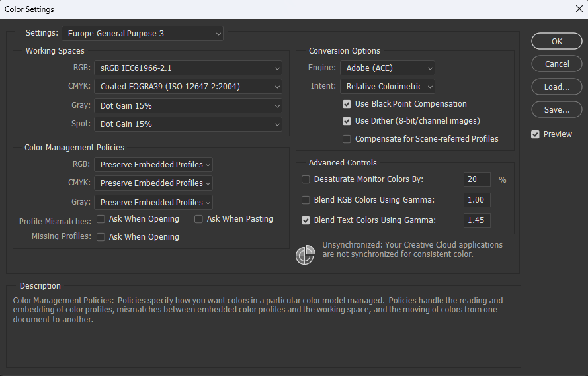This screenshot has width=588, height=376.
Task: Click the unsynchronized Creative Cloud color icon
Action: click(x=305, y=255)
